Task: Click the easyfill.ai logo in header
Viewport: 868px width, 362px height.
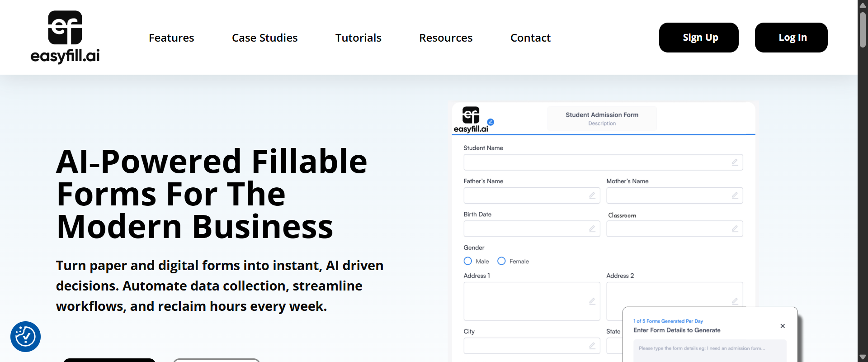Action: [65, 37]
